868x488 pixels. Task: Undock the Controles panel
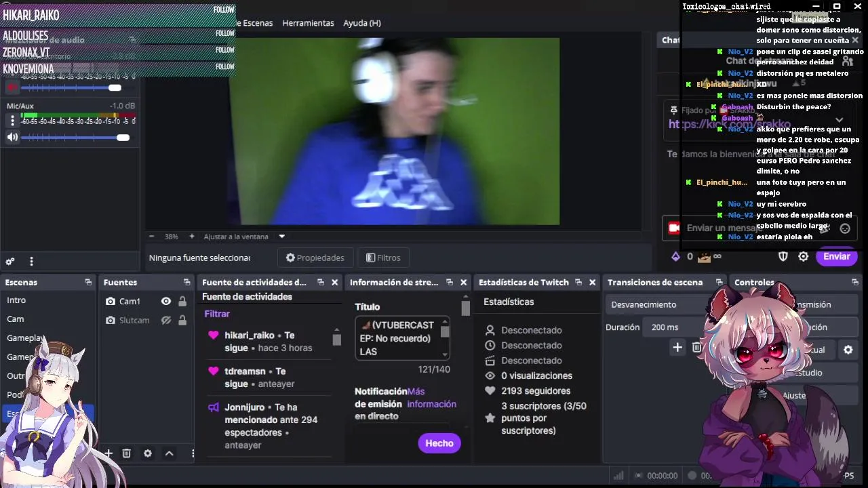856,282
